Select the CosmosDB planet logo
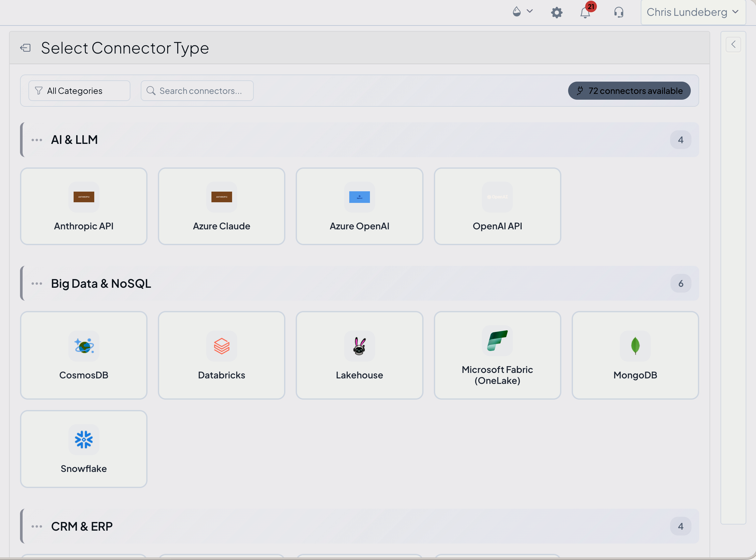Screen dimensions: 756x560 pyautogui.click(x=84, y=346)
